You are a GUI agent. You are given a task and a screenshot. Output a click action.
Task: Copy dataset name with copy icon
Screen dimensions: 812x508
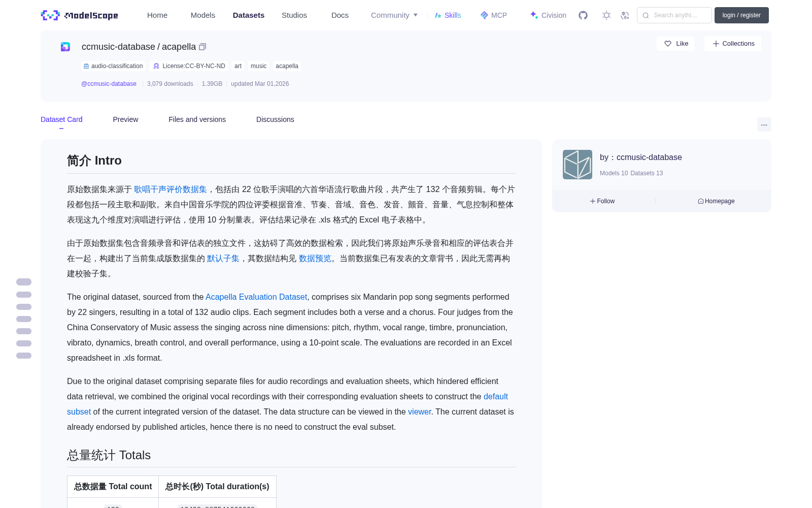click(x=202, y=47)
